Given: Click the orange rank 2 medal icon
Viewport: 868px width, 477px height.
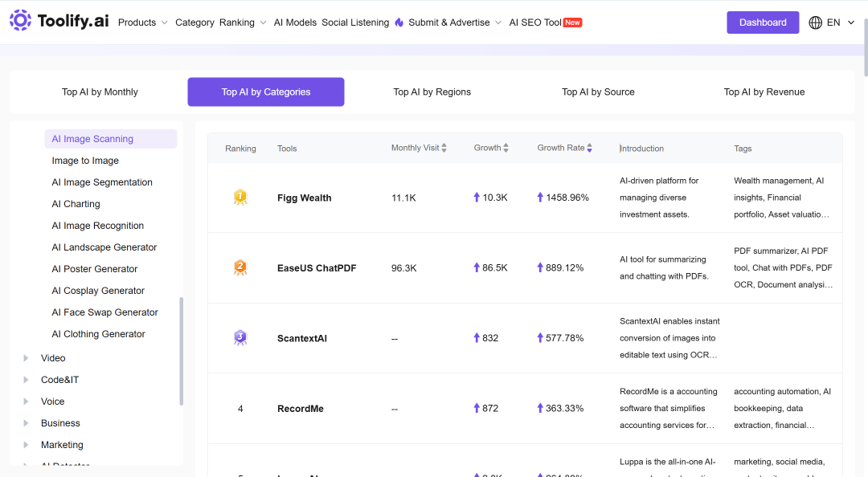Looking at the screenshot, I should (x=240, y=268).
